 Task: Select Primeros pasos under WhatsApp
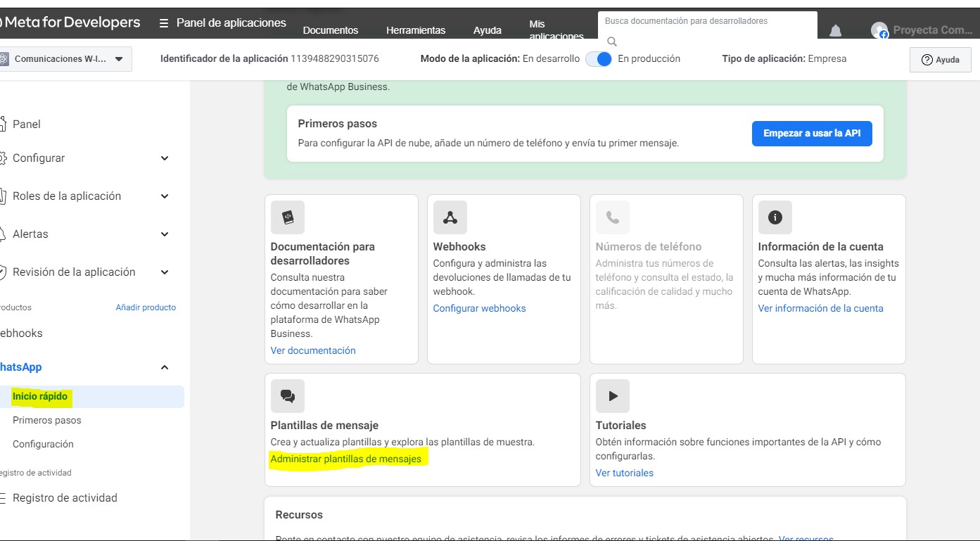(x=47, y=420)
